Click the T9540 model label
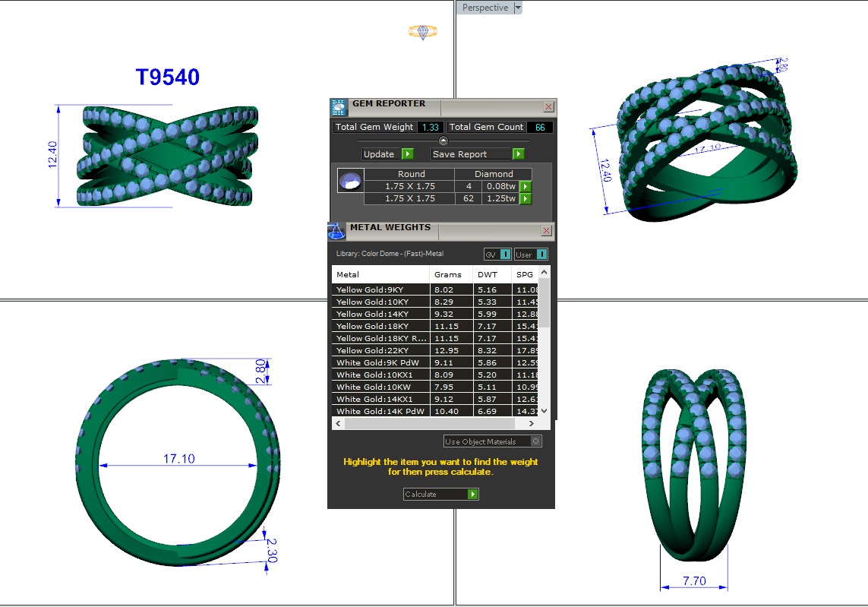 click(x=167, y=77)
